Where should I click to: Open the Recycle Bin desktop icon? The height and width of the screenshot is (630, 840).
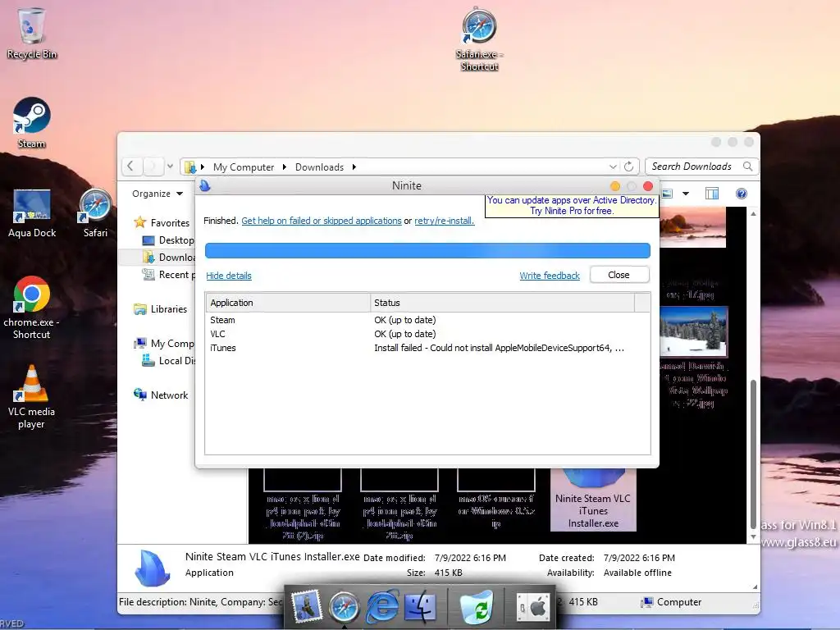point(32,33)
